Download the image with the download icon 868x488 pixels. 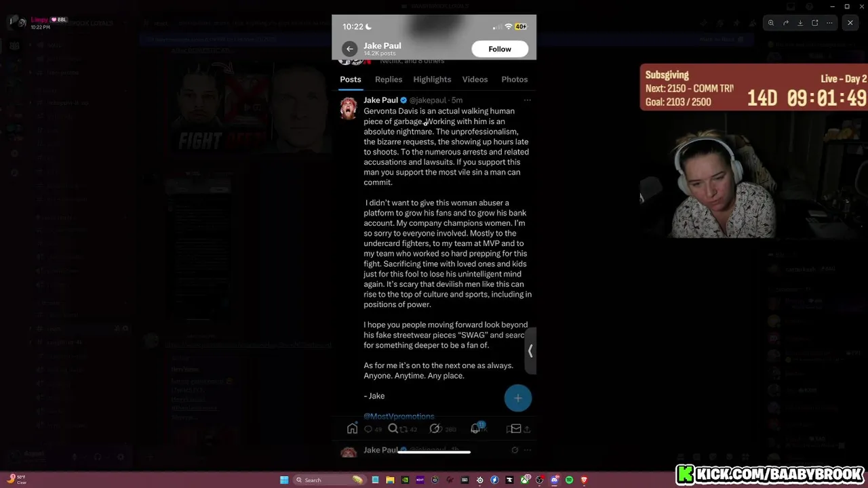pos(800,23)
